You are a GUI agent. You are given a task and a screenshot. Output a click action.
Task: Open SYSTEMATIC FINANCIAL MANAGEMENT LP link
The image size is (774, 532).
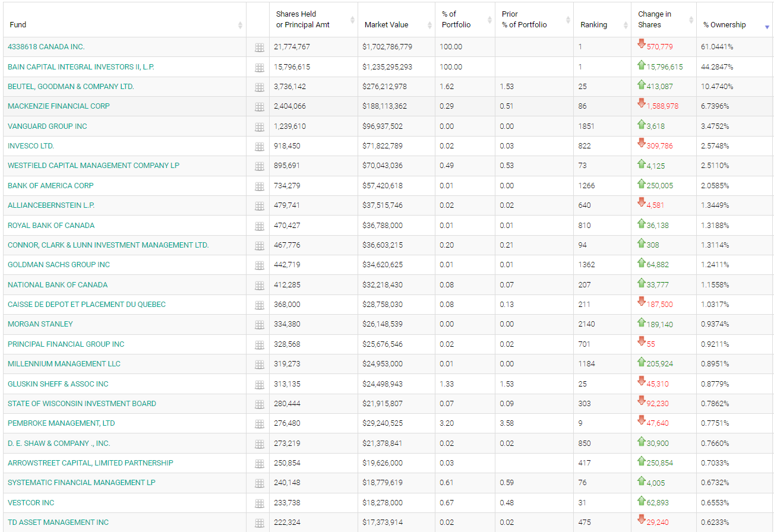pyautogui.click(x=81, y=483)
